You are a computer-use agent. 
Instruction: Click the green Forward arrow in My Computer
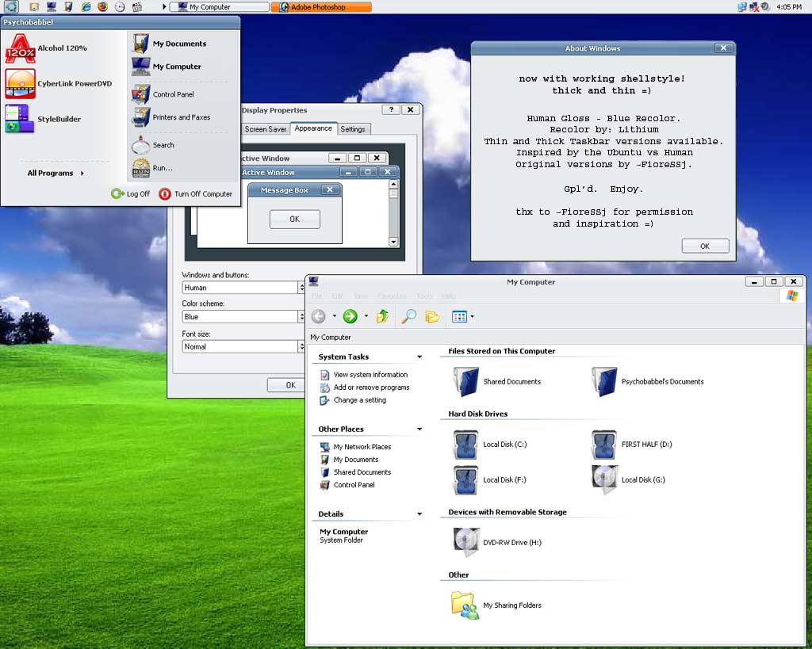pyautogui.click(x=350, y=316)
